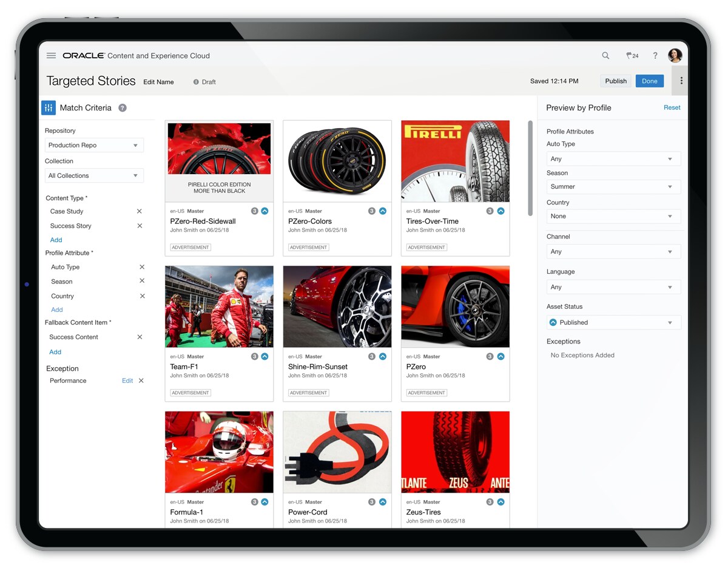Click published status icon on Zeus-Tires card
The image size is (728, 568).
coord(500,502)
